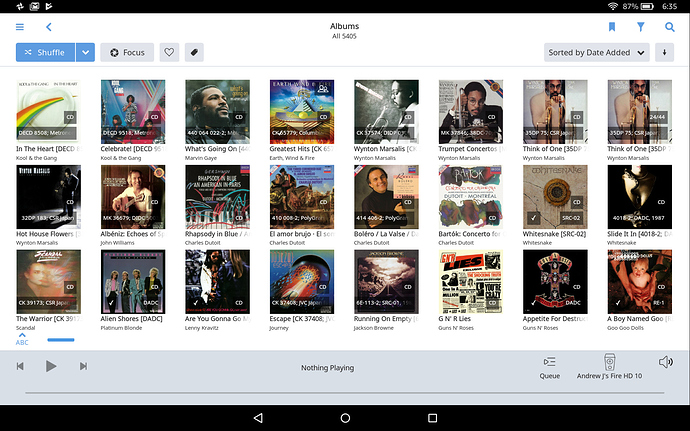
Task: Open The Warrior album cover
Action: click(x=48, y=282)
